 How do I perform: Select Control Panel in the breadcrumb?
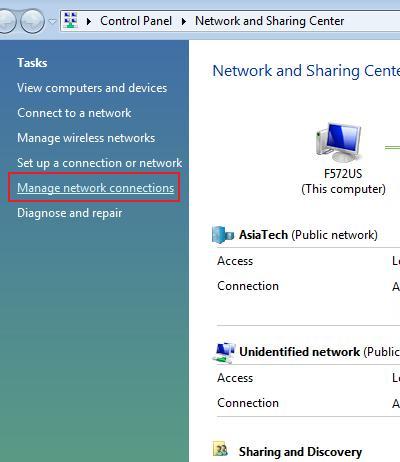click(x=136, y=21)
